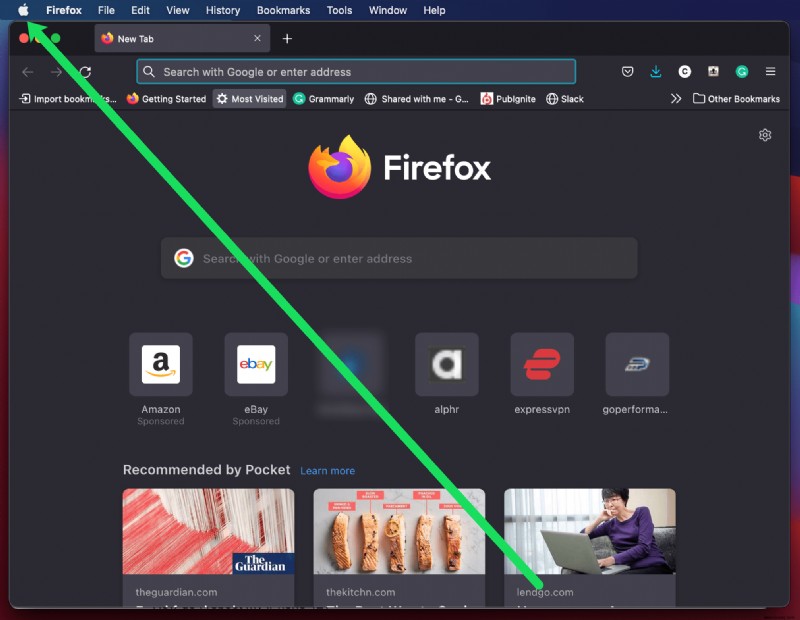Viewport: 800px width, 620px height.
Task: Click Learn more about Pocket
Action: pyautogui.click(x=328, y=471)
